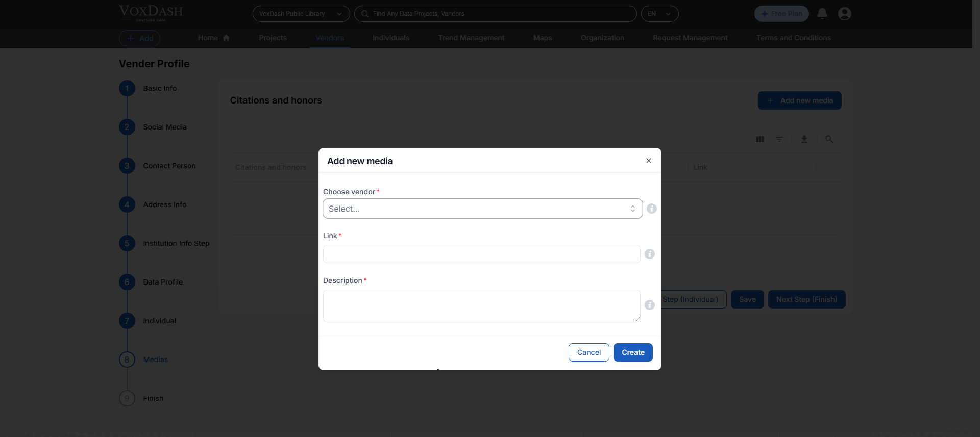Open the Request Management tab
Screen dimensions: 980x437
[690, 38]
